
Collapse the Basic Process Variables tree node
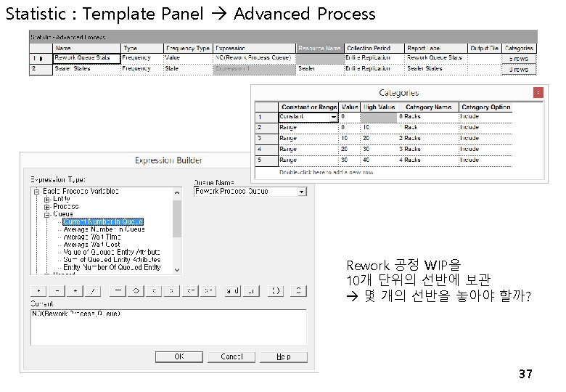click(x=36, y=192)
